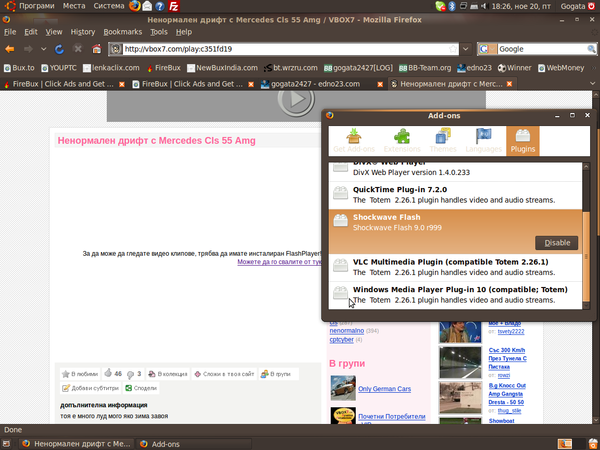
Task: Click the В колекция button
Action: click(168, 374)
